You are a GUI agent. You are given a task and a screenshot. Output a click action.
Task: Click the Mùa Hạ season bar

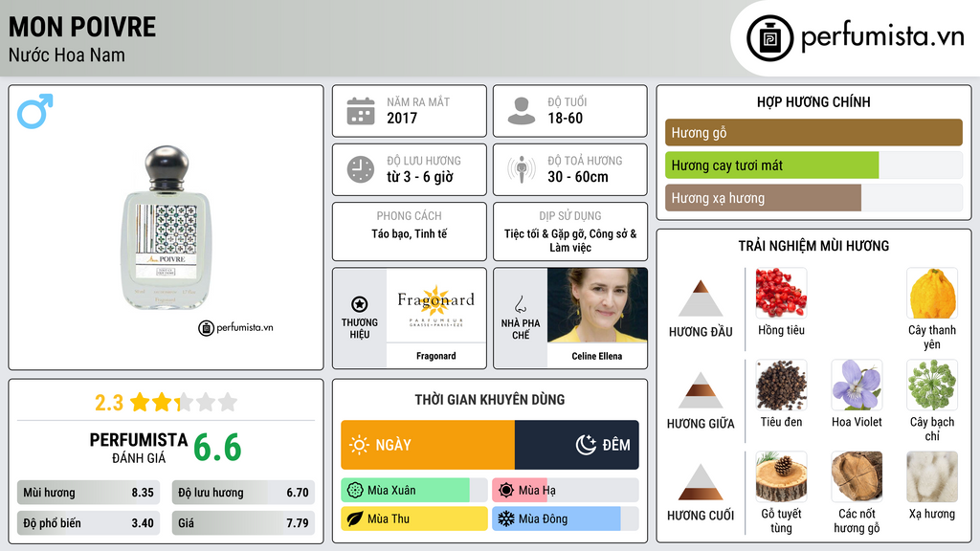pyautogui.click(x=566, y=491)
